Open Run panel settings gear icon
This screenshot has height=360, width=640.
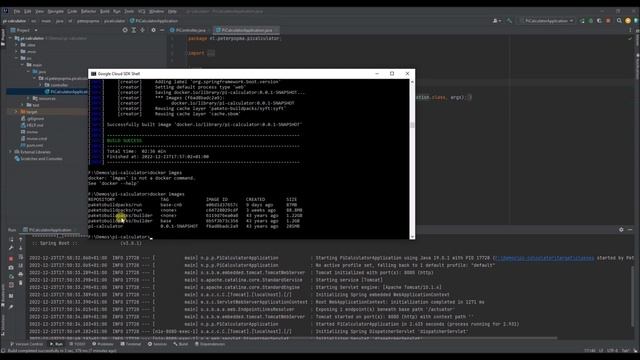pos(621,230)
